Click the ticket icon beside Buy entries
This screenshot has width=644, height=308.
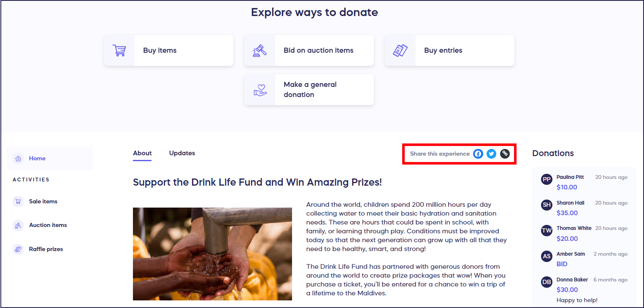tap(400, 51)
